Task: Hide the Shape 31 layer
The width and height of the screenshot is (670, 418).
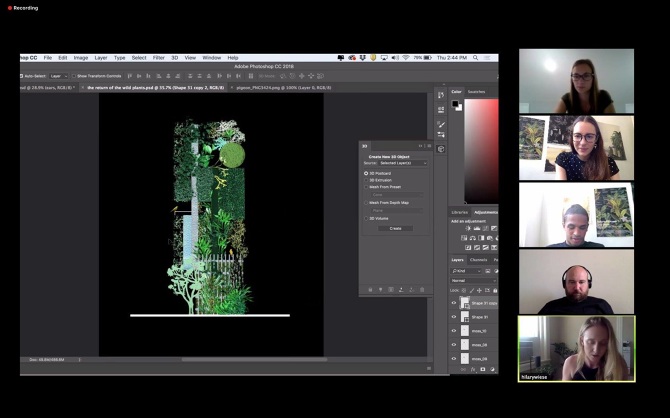Action: [454, 316]
